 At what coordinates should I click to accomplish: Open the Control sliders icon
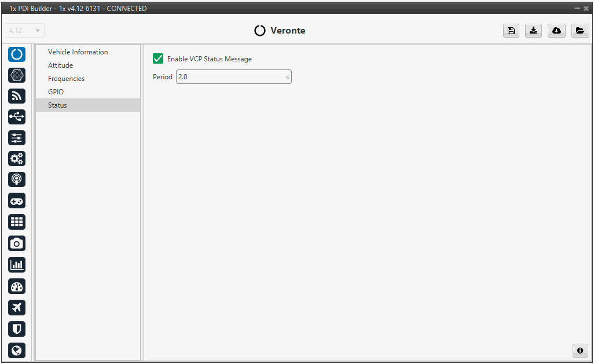[17, 138]
